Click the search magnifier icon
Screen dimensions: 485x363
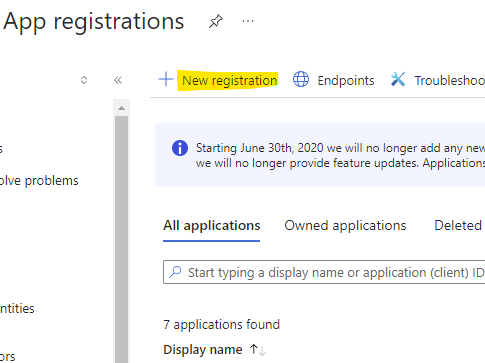(x=175, y=272)
